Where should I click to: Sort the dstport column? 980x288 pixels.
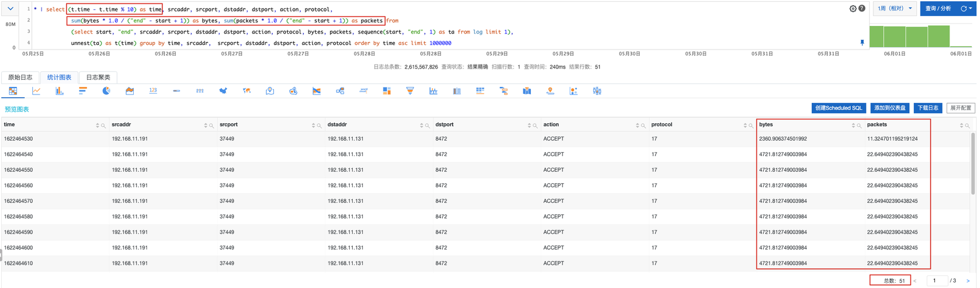529,126
